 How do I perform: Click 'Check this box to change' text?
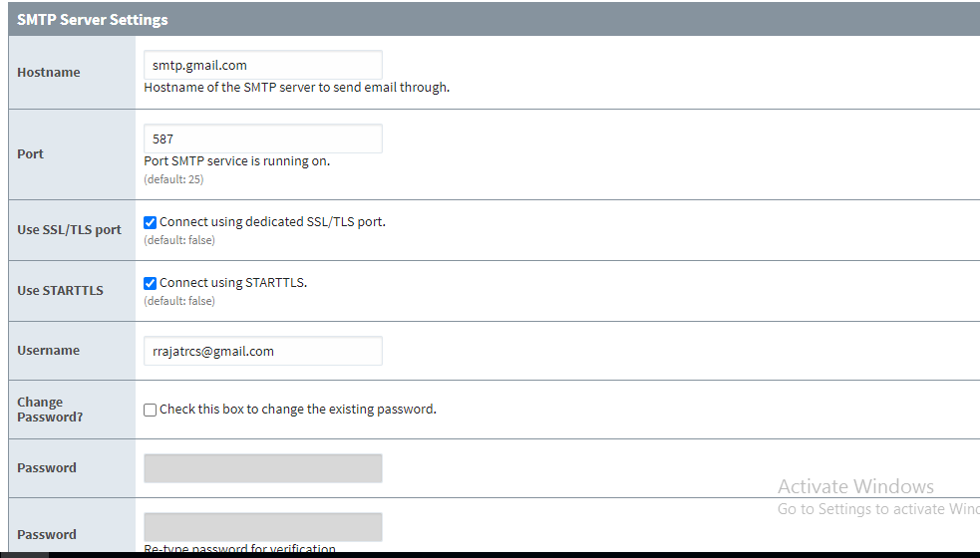(x=297, y=410)
